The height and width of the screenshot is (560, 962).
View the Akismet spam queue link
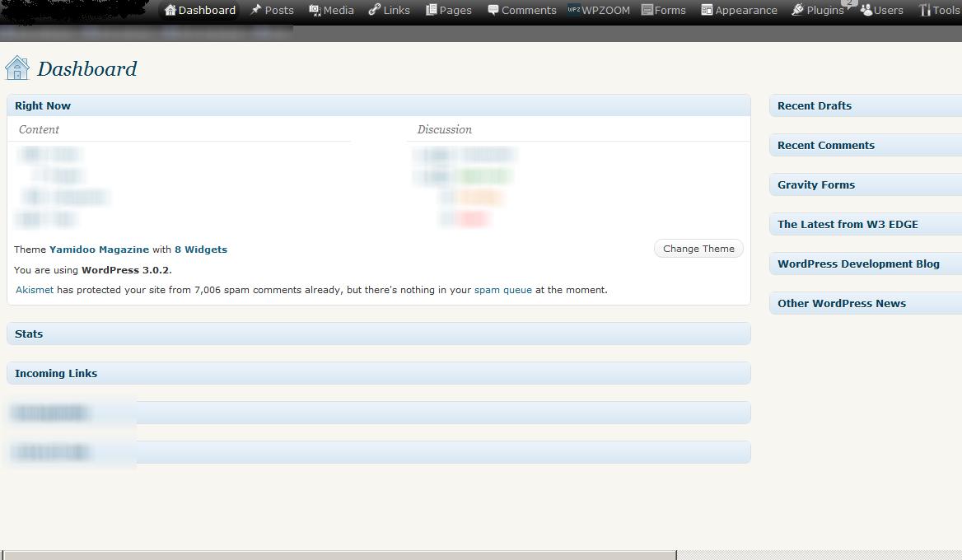502,290
